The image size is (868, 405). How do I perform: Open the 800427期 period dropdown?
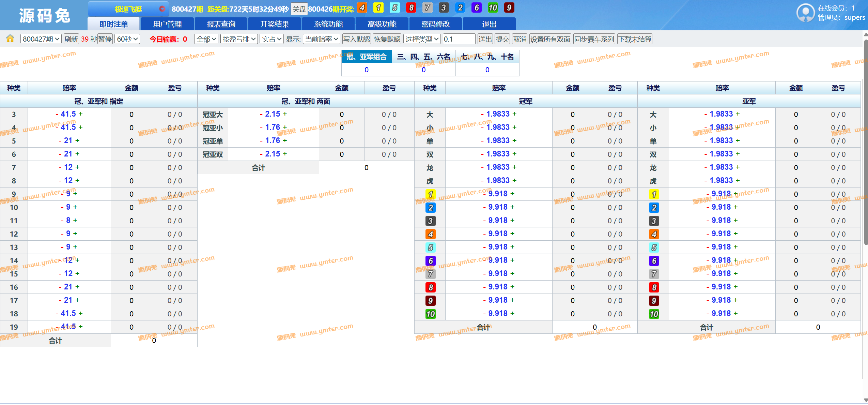[x=41, y=39]
